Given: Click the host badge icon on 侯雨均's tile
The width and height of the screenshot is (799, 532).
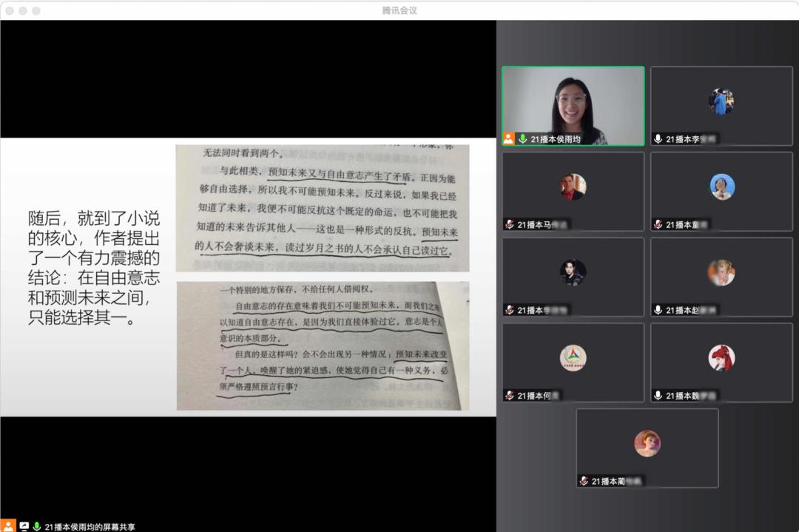Looking at the screenshot, I should tap(509, 138).
